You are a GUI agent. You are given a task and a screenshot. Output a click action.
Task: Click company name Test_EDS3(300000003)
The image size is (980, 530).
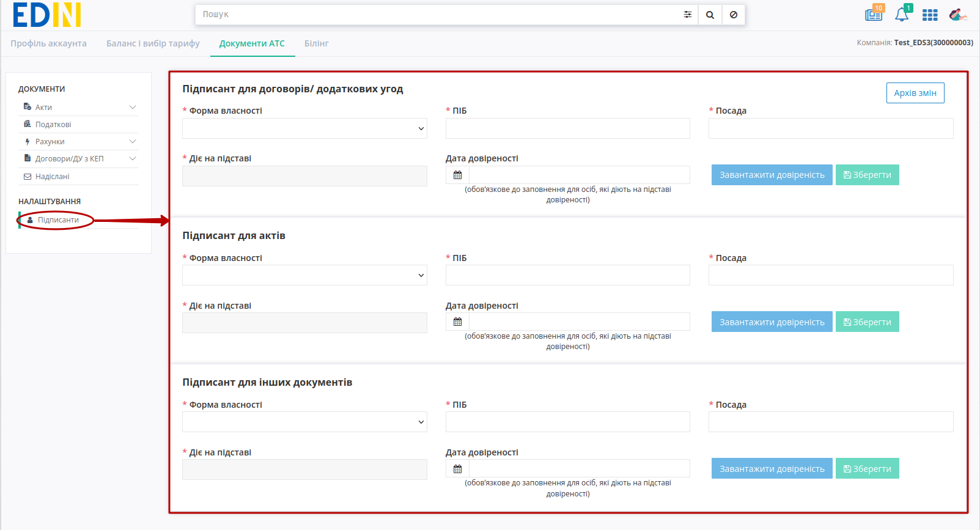click(x=934, y=43)
